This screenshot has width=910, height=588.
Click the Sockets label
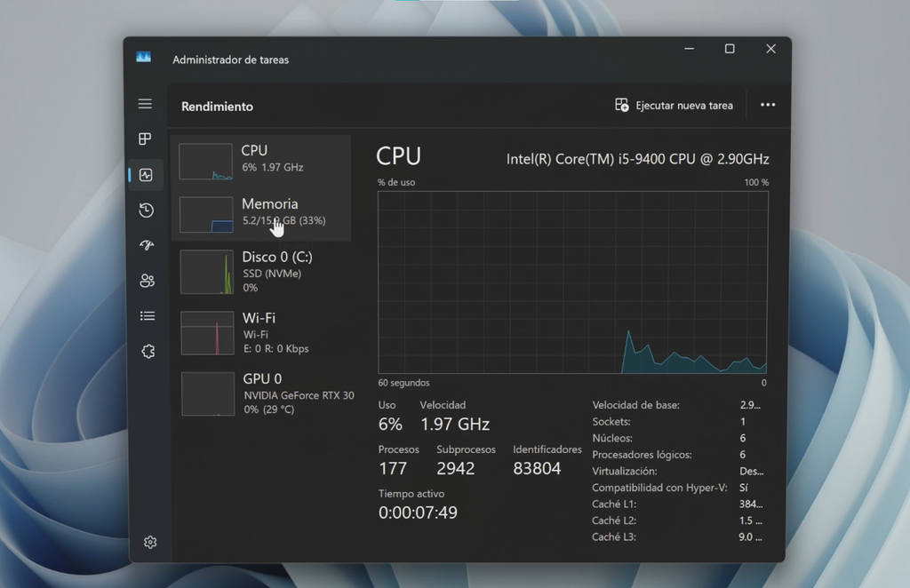611,422
